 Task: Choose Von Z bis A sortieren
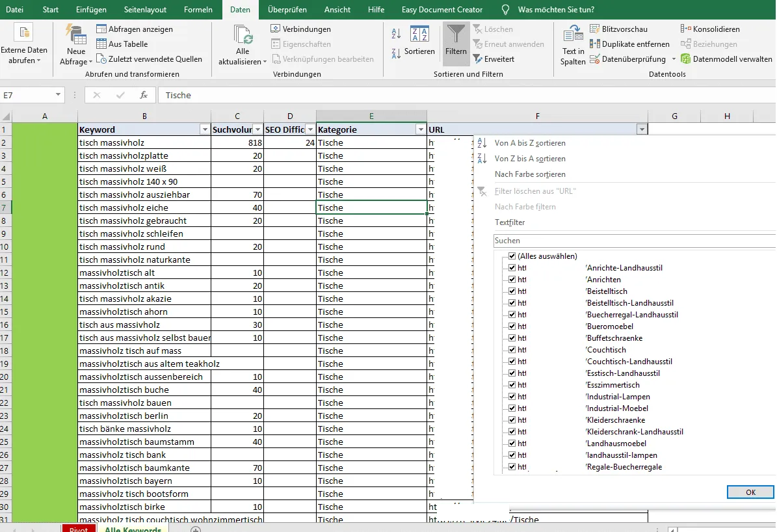coord(530,159)
